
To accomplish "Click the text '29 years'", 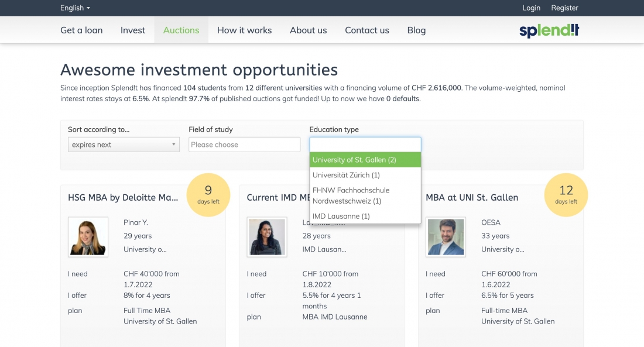I will click(138, 236).
